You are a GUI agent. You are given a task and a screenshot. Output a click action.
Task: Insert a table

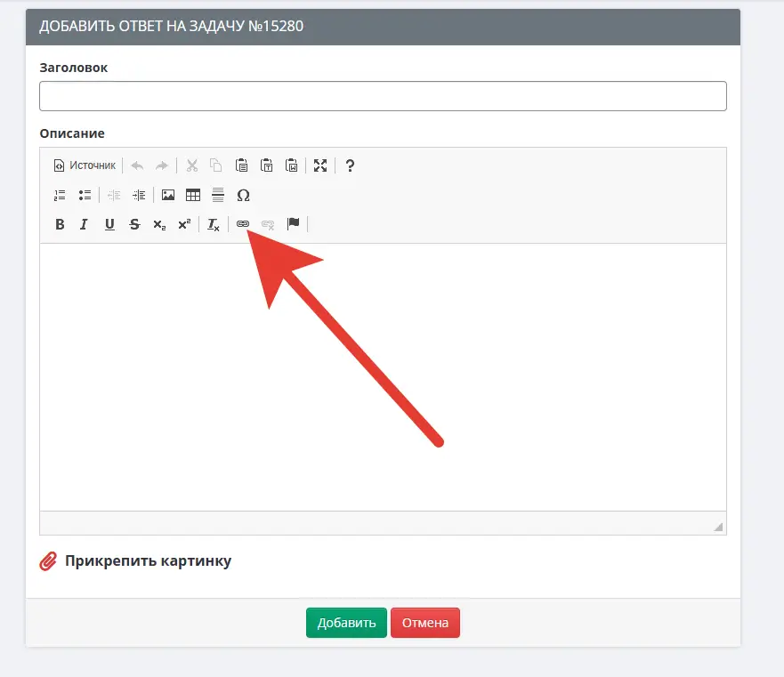(x=192, y=195)
